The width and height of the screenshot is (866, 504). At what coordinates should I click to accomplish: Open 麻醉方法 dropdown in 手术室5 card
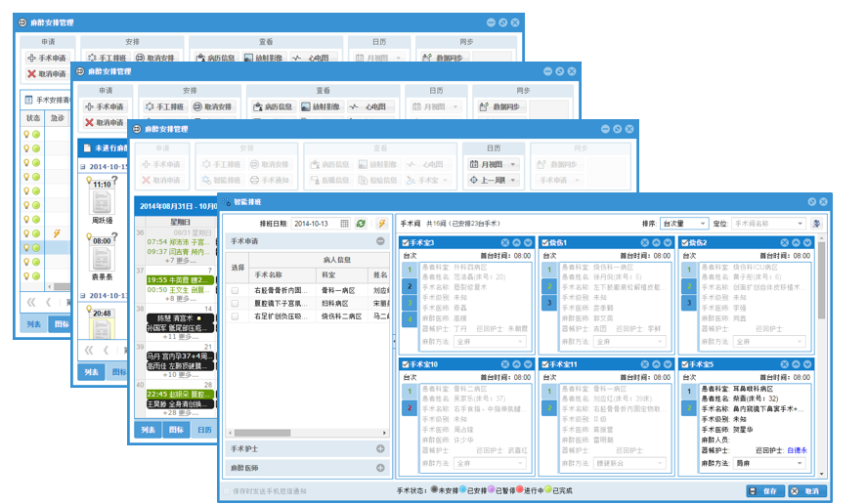click(x=770, y=464)
